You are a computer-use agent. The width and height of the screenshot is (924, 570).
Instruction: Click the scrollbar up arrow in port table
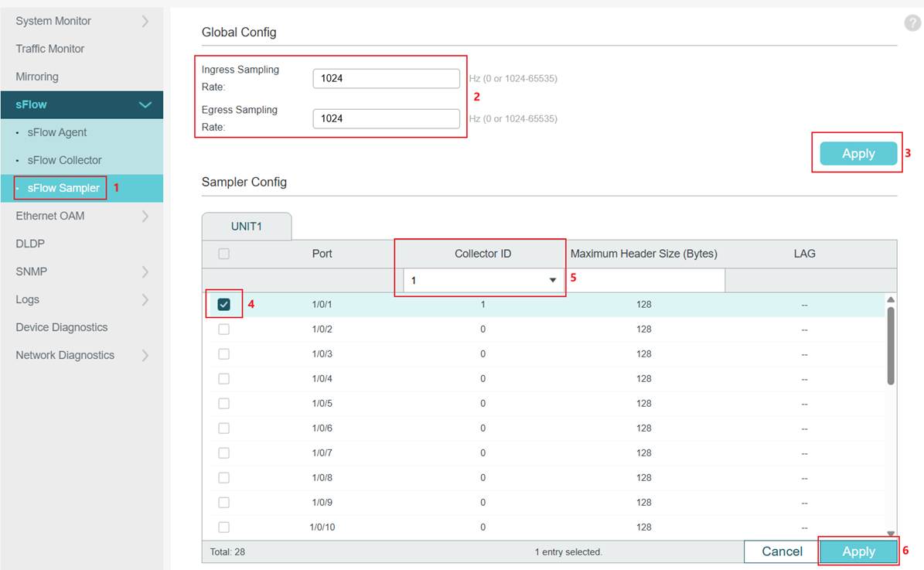[891, 299]
